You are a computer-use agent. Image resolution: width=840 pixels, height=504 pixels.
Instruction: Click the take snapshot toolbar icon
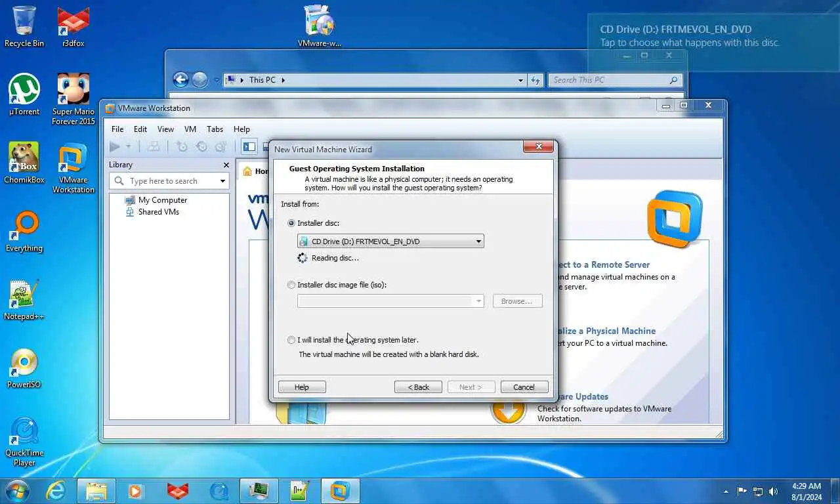(182, 147)
